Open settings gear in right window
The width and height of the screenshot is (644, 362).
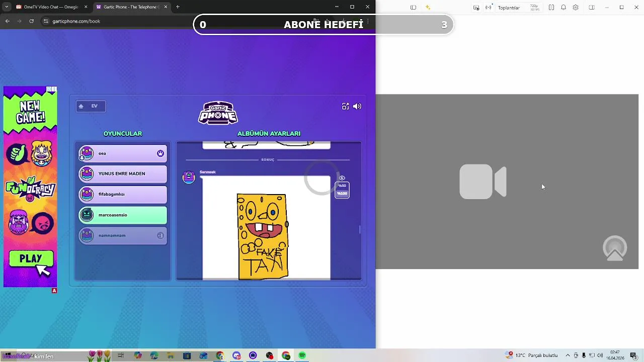pyautogui.click(x=576, y=8)
